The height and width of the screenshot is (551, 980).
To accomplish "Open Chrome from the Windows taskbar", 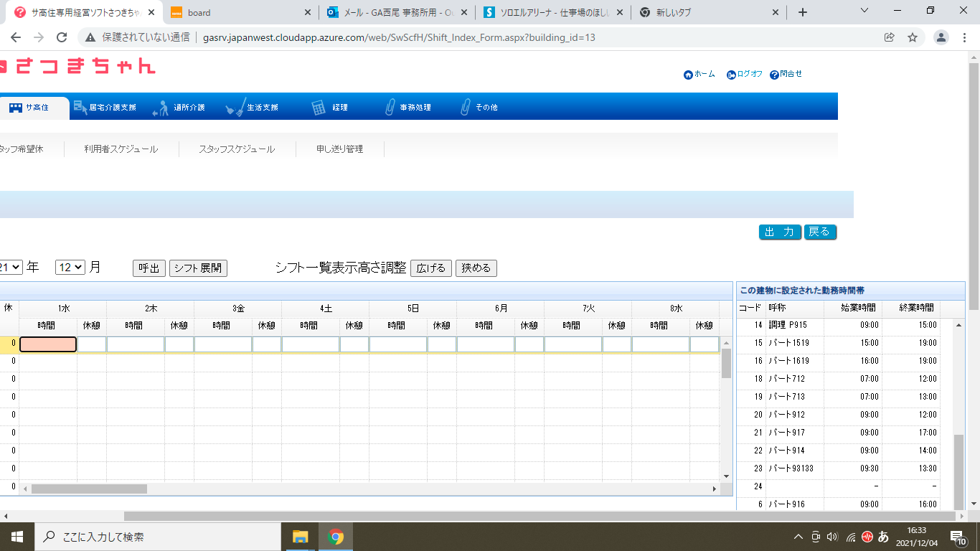I will coord(336,537).
